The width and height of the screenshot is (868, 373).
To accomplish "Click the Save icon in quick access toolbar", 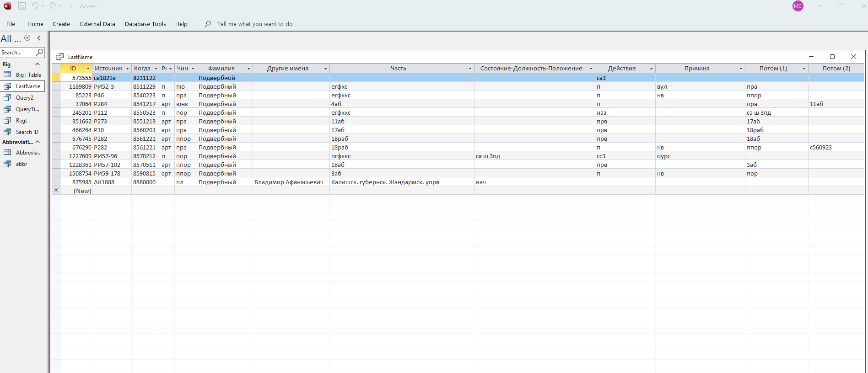I will click(x=22, y=6).
